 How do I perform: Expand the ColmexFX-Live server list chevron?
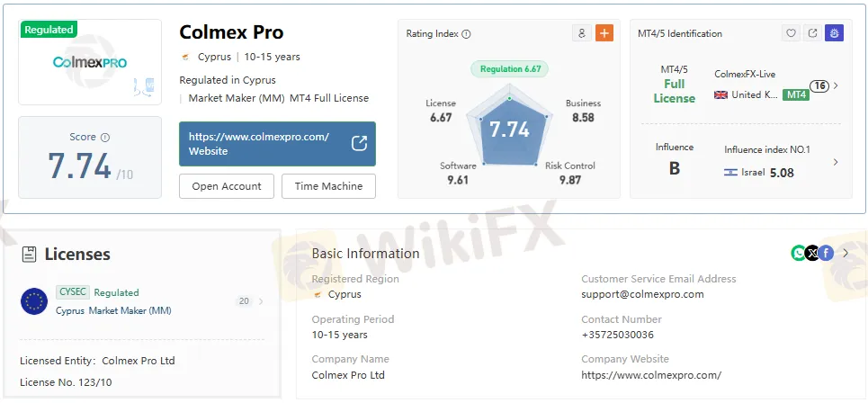(x=836, y=85)
